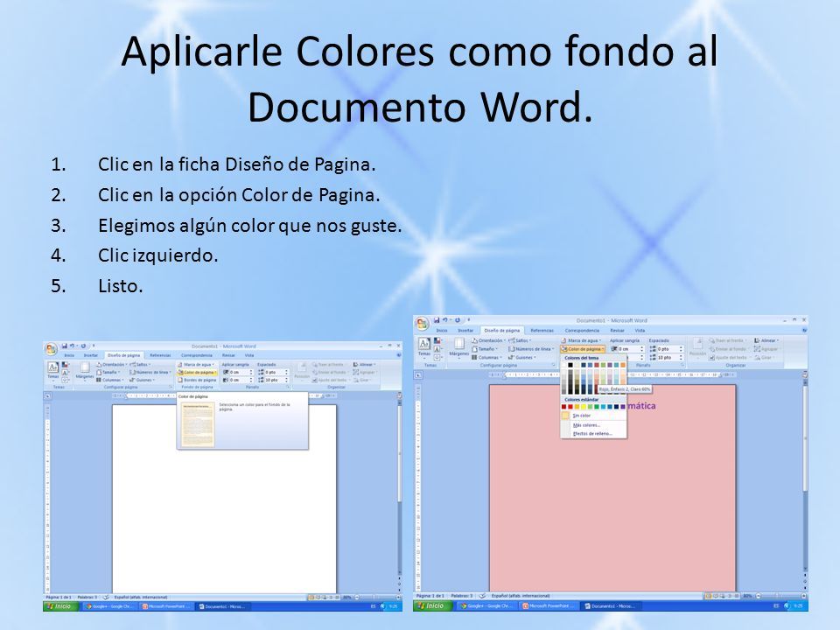This screenshot has width=840, height=630.
Task: Click Redo icon in pink-page Word window
Action: 458,320
